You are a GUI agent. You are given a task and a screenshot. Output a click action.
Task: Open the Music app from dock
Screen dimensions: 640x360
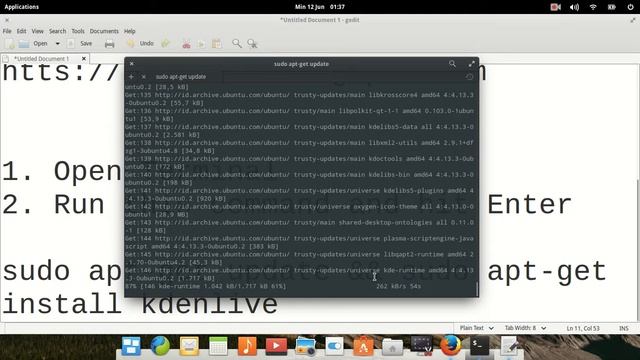click(247, 346)
